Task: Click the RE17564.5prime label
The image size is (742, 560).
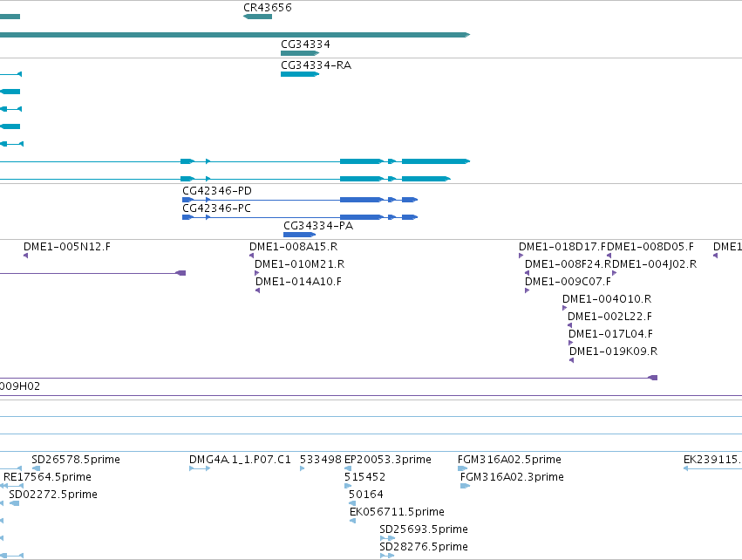Action: [x=47, y=477]
